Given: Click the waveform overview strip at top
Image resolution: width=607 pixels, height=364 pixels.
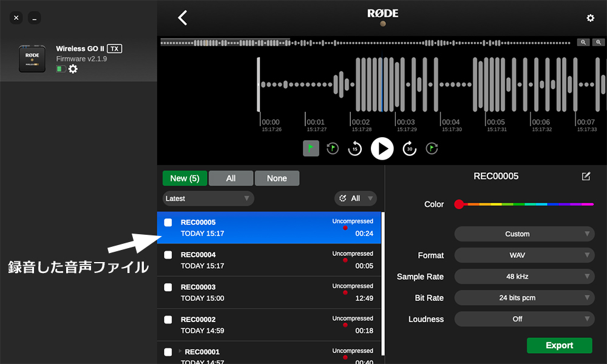Looking at the screenshot, I should [x=365, y=43].
